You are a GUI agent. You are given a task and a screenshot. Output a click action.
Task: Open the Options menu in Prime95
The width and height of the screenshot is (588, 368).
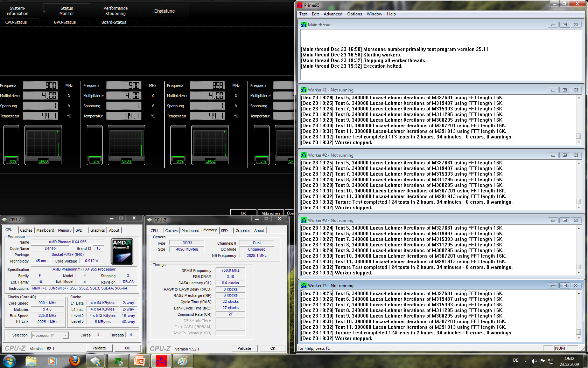(x=355, y=14)
